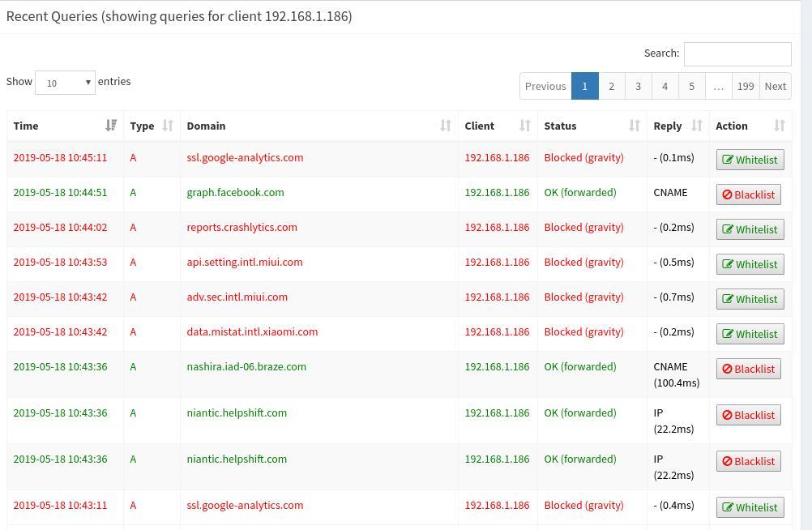This screenshot has width=812, height=530.
Task: Click domain reports.crashlytics.com
Action: (241, 227)
